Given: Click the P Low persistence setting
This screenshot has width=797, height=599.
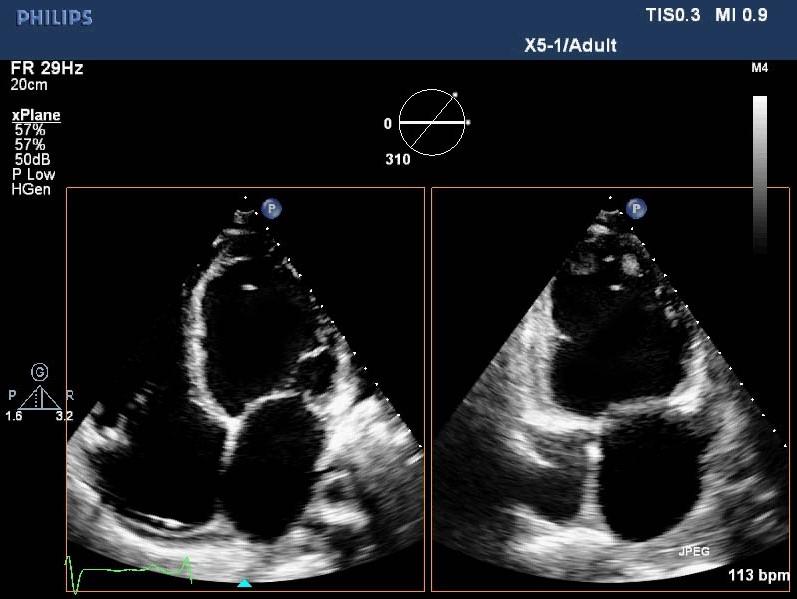Looking at the screenshot, I should 33,175.
